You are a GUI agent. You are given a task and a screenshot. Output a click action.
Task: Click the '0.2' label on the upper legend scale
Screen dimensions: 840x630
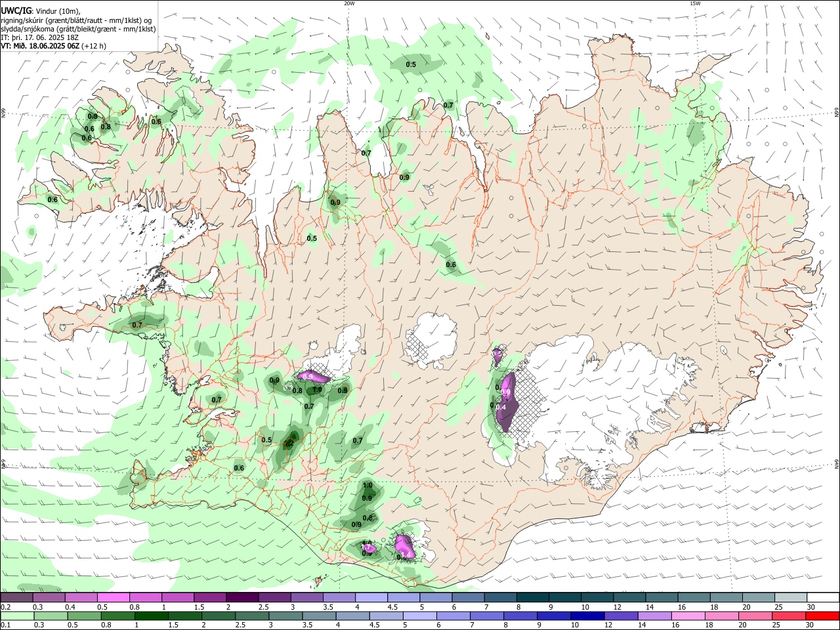(5, 607)
